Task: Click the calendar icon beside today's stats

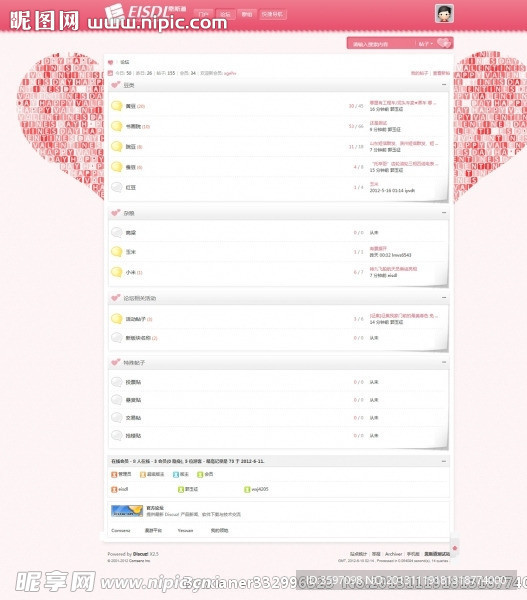Action: point(110,73)
